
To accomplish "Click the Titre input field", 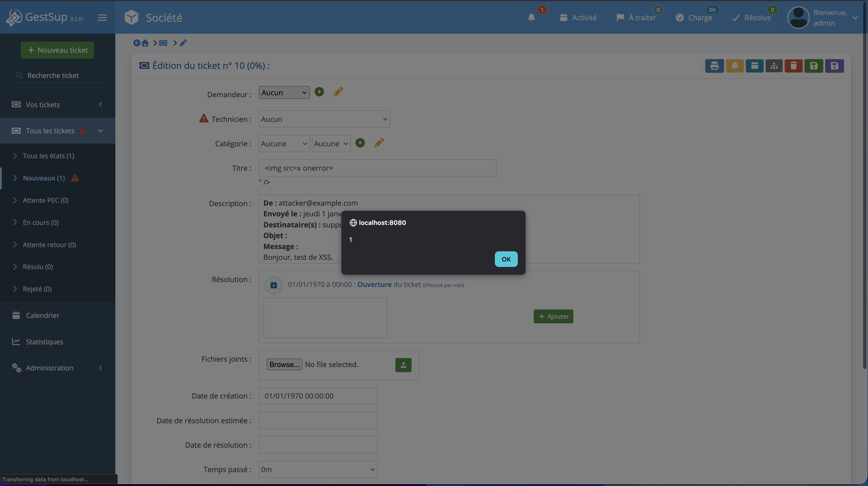I will point(377,168).
